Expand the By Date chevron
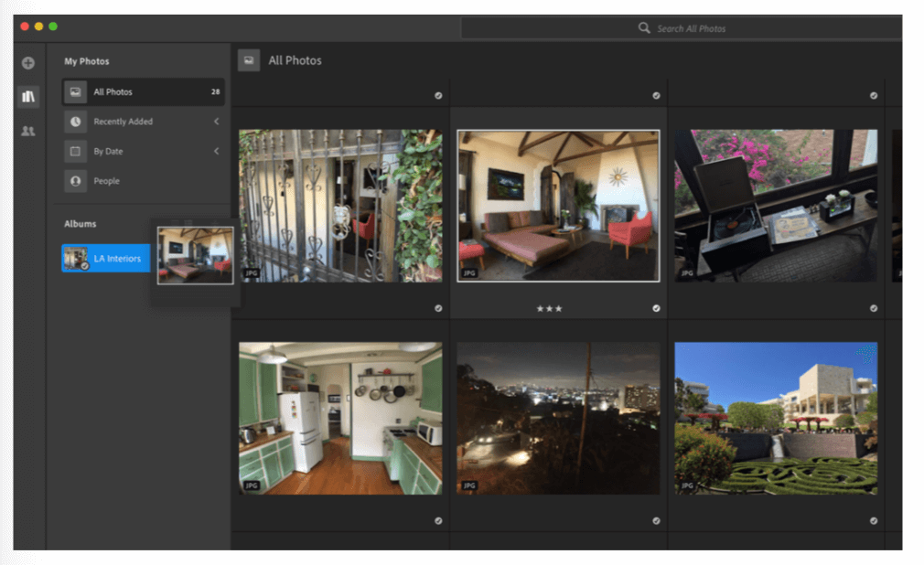Image resolution: width=924 pixels, height=565 pixels. click(x=216, y=152)
